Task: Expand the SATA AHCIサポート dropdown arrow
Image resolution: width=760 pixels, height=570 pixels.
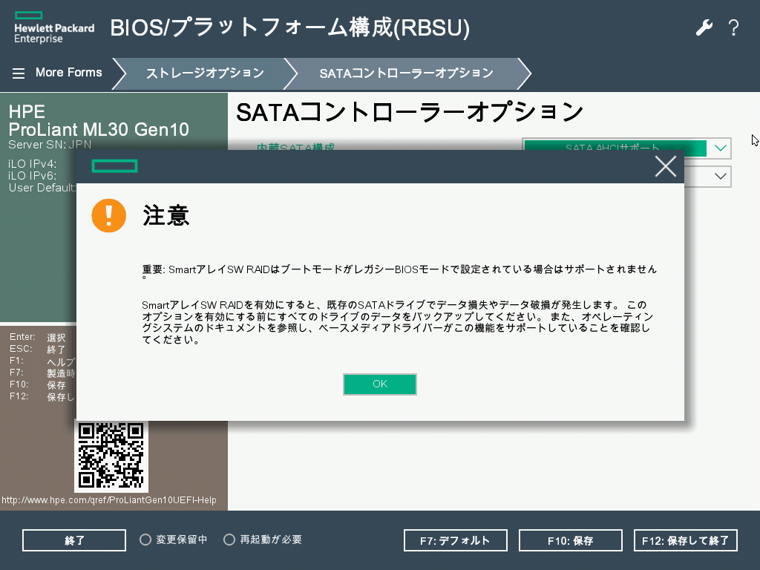Action: point(720,147)
